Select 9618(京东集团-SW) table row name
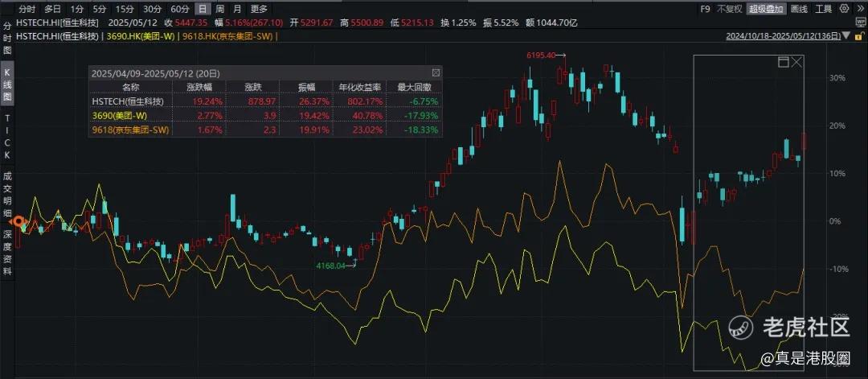868x379 pixels. pyautogui.click(x=131, y=130)
